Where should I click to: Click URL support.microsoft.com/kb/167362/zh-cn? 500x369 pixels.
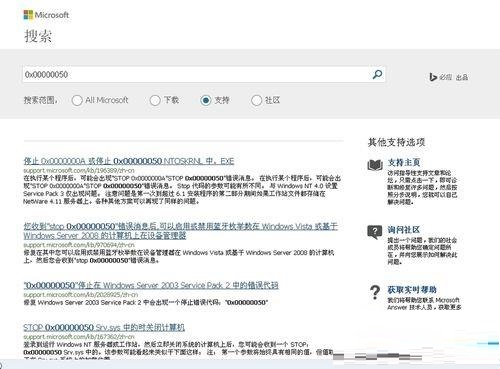tap(79, 337)
